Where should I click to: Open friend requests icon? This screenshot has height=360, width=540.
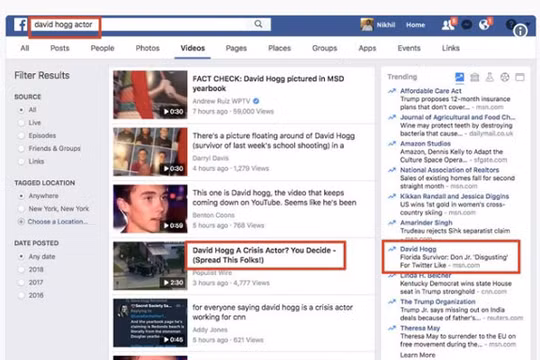[x=448, y=25]
